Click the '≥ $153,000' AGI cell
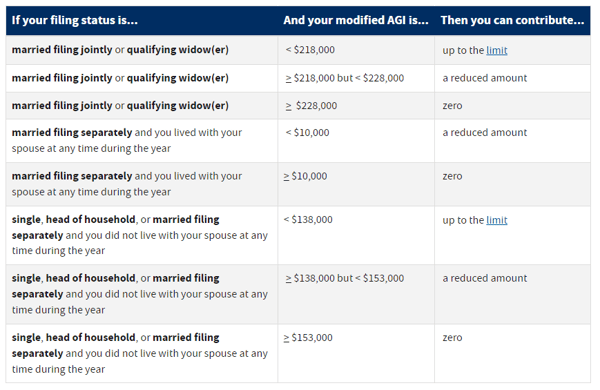The width and height of the screenshot is (600, 390). (308, 338)
